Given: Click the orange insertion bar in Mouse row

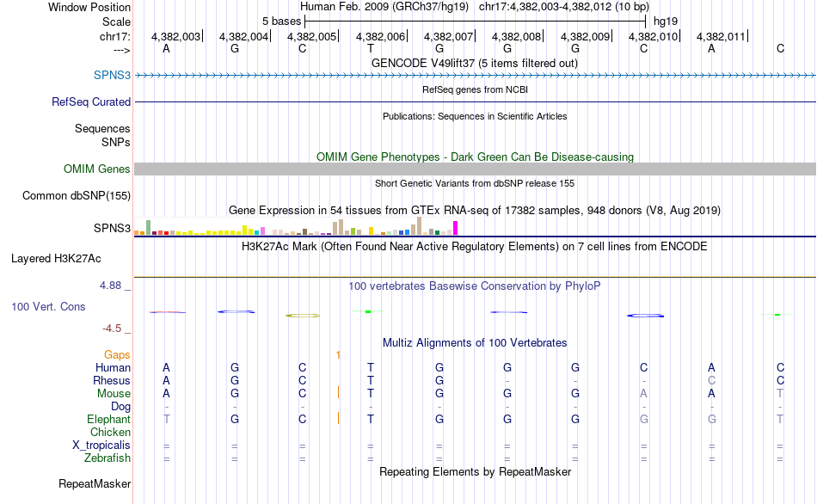Looking at the screenshot, I should [338, 392].
